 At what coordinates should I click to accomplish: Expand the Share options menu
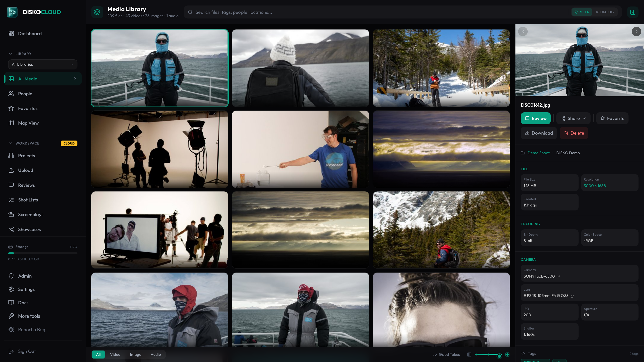pyautogui.click(x=573, y=118)
